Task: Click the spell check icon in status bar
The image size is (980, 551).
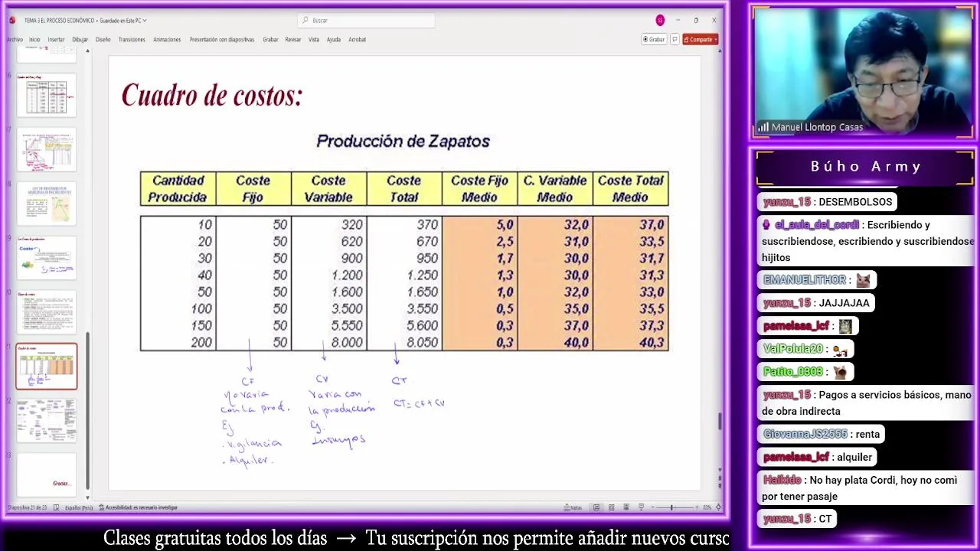Action: click(56, 507)
